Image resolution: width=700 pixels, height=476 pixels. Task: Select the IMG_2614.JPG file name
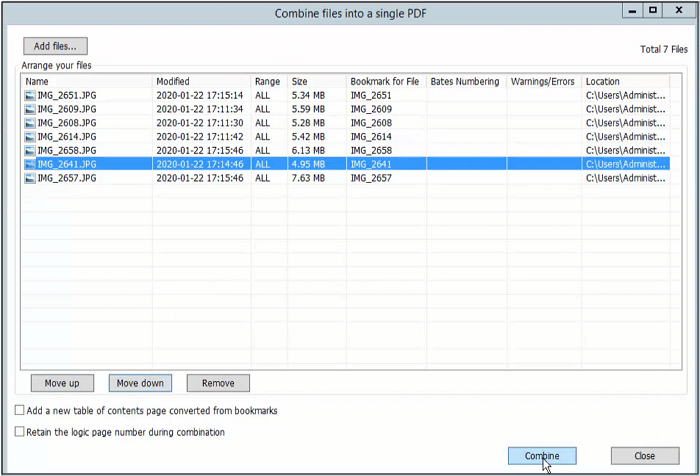[x=67, y=137]
